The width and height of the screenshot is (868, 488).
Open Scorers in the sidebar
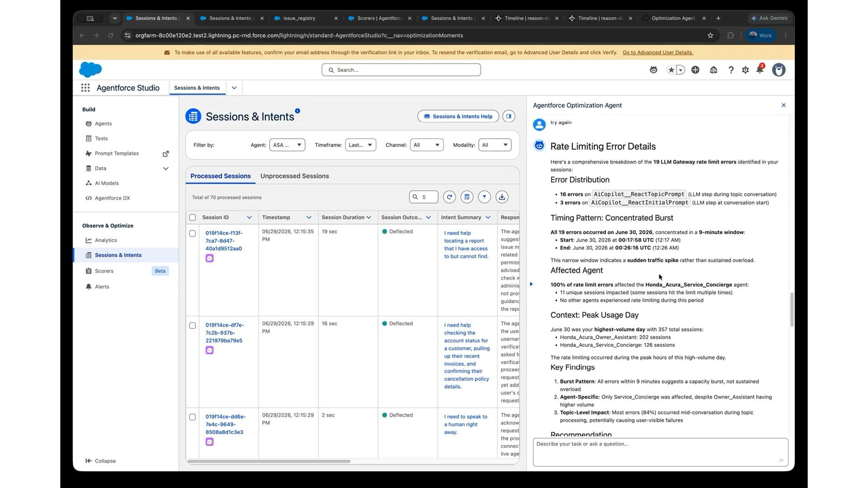(104, 271)
